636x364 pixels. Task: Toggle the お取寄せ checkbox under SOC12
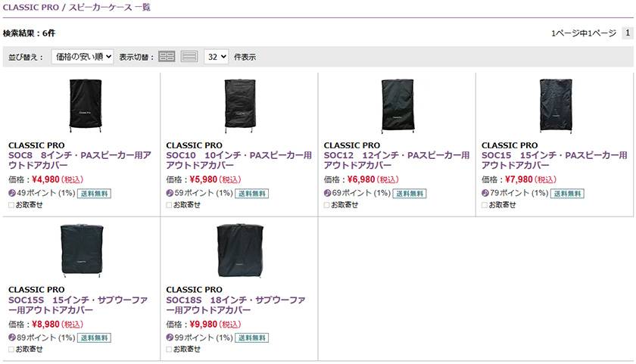[x=327, y=204]
